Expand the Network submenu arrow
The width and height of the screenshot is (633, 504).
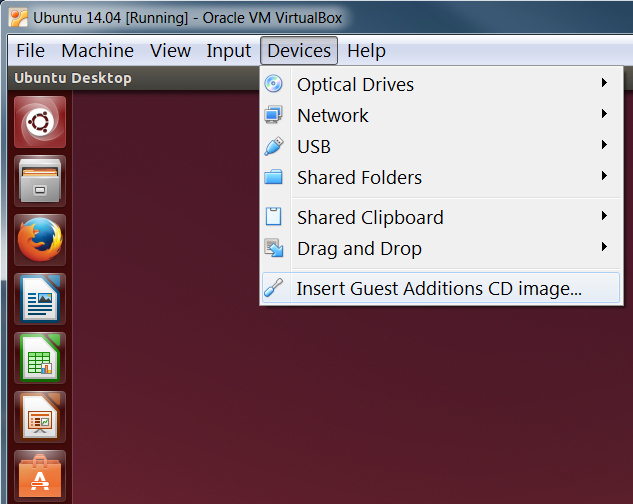click(x=604, y=114)
